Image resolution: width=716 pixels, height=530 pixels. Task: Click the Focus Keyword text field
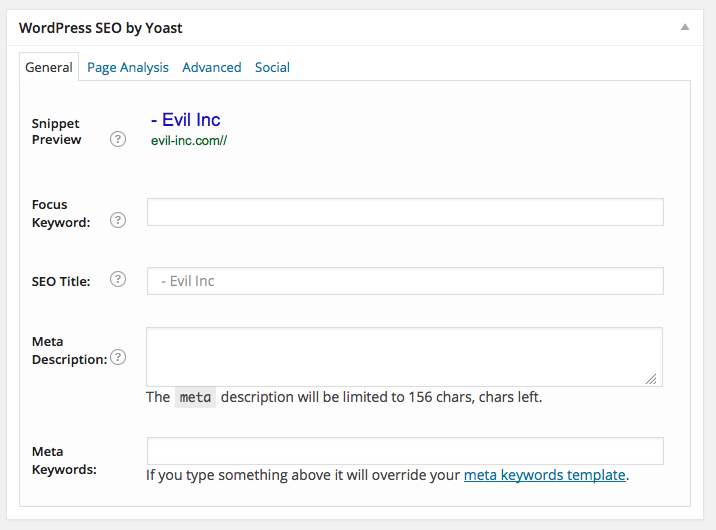(x=405, y=212)
